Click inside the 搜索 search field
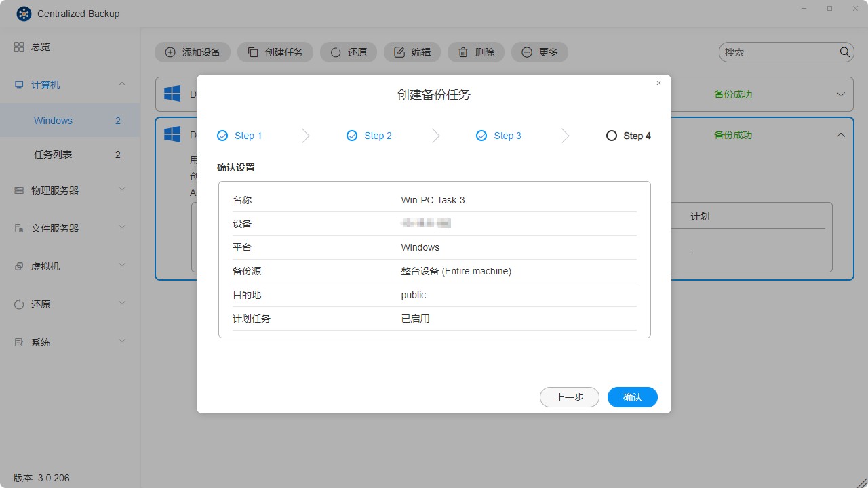This screenshot has width=868, height=488. point(780,52)
